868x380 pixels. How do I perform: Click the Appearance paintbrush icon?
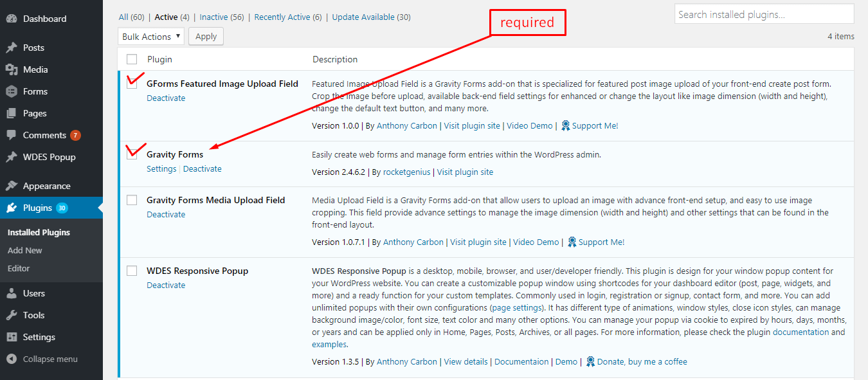12,186
